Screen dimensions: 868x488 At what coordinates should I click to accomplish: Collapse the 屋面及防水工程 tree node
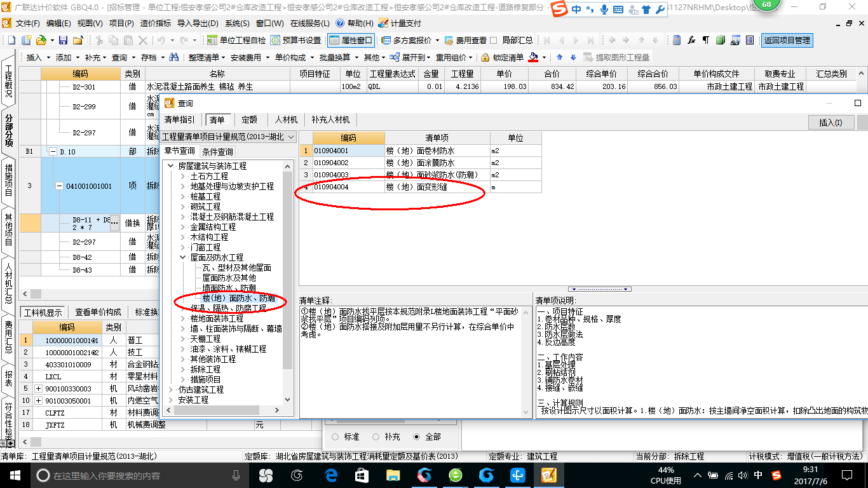pyautogui.click(x=184, y=257)
